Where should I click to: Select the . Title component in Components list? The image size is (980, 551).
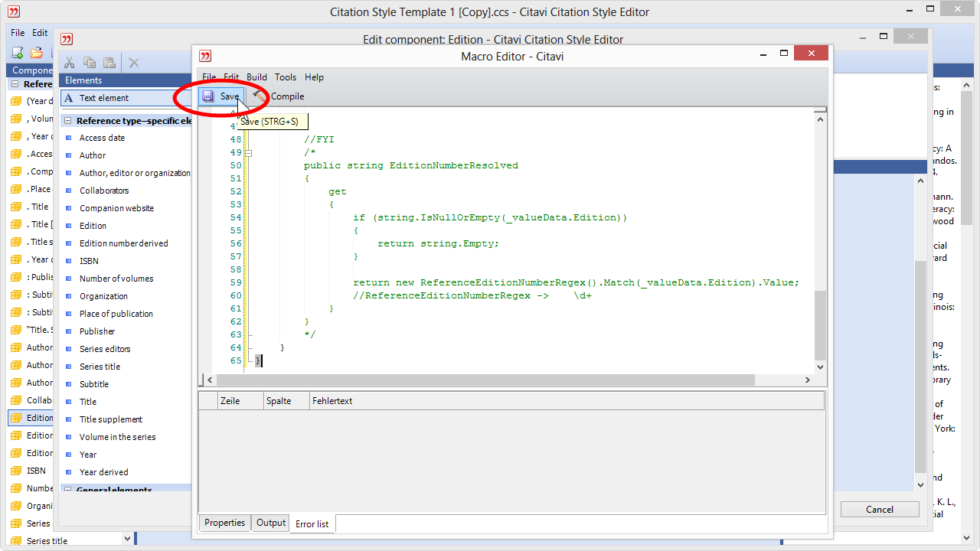[x=31, y=207]
